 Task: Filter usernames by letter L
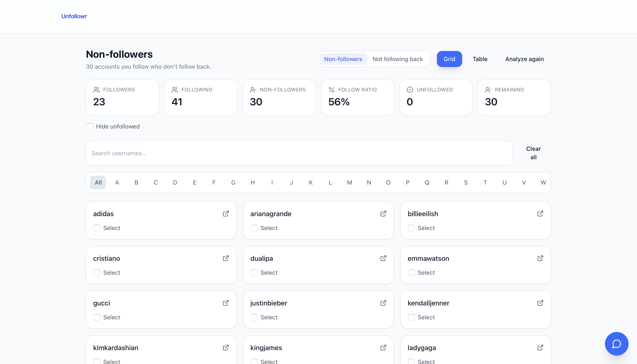(x=330, y=182)
